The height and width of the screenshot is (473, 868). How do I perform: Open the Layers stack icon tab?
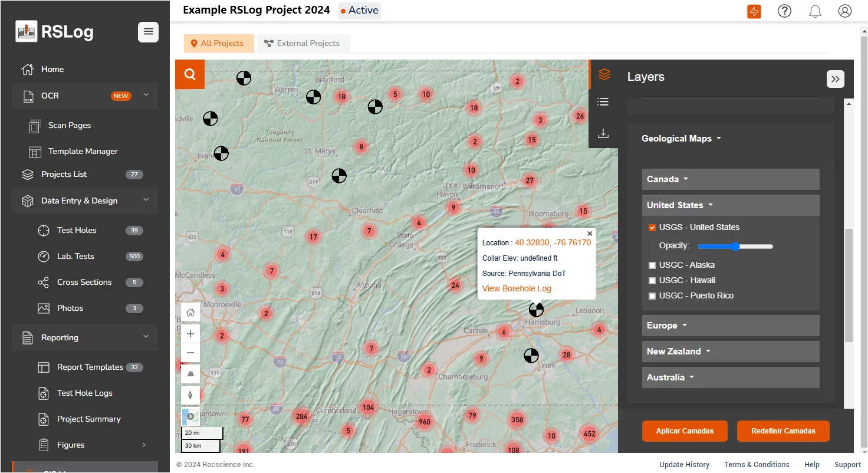pyautogui.click(x=603, y=74)
